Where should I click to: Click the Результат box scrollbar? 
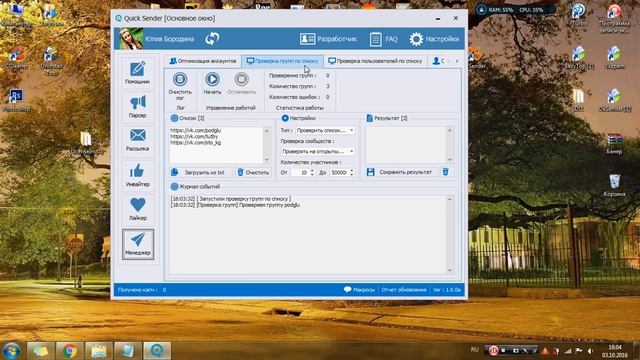[x=449, y=145]
